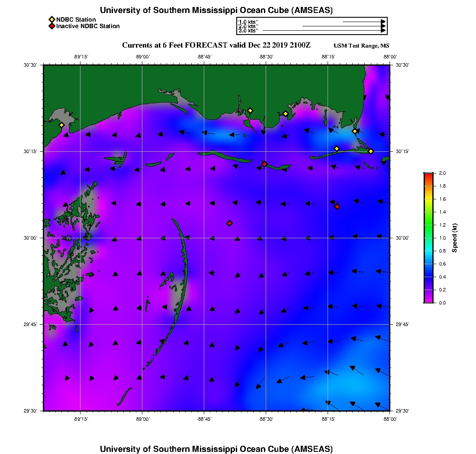Click the magenta end of the speed colorbar
Screen dimensions: 476x454
[x=429, y=300]
